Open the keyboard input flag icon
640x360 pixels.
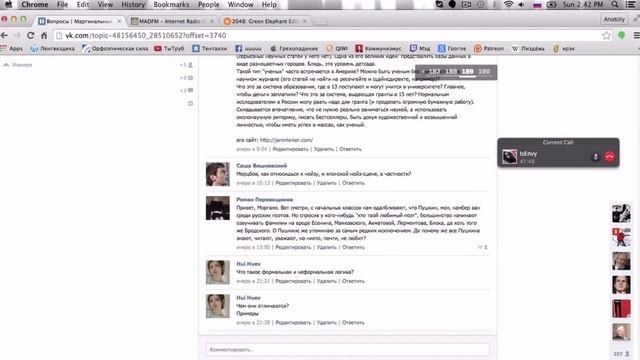[537, 5]
